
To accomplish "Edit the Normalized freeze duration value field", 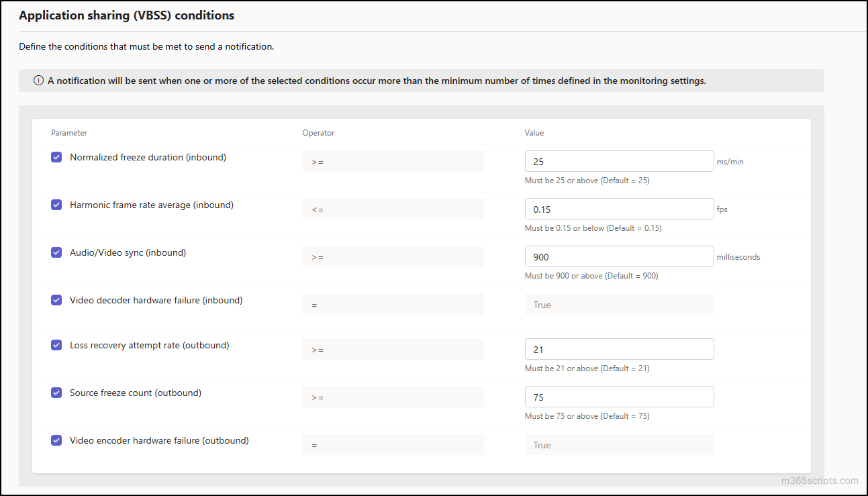I will click(x=619, y=162).
